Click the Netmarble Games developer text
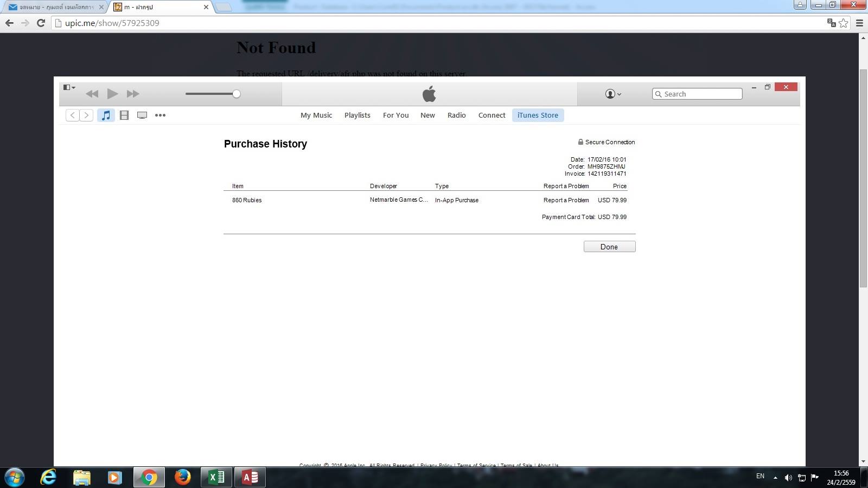 tap(399, 200)
